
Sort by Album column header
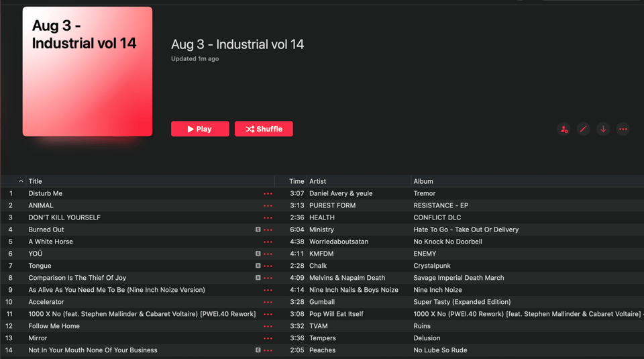[x=423, y=181]
